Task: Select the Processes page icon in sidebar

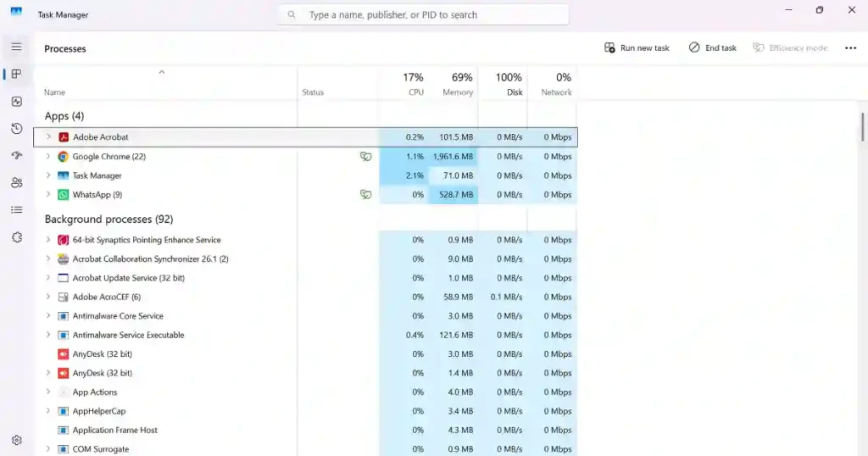Action: (17, 74)
